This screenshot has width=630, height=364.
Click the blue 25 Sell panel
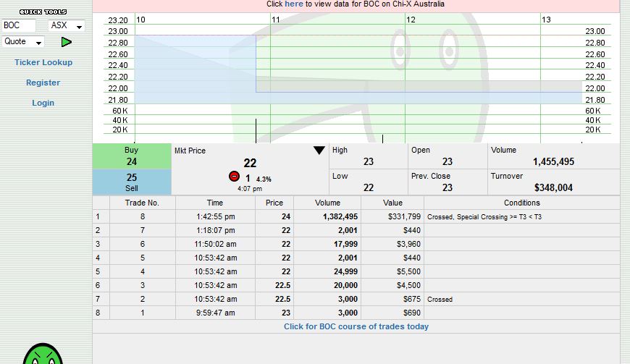click(132, 182)
